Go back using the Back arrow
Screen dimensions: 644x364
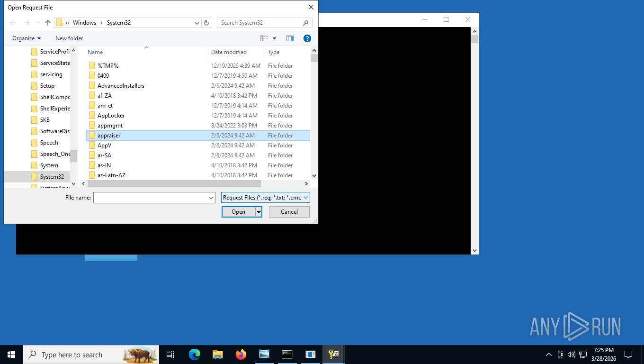point(13,23)
